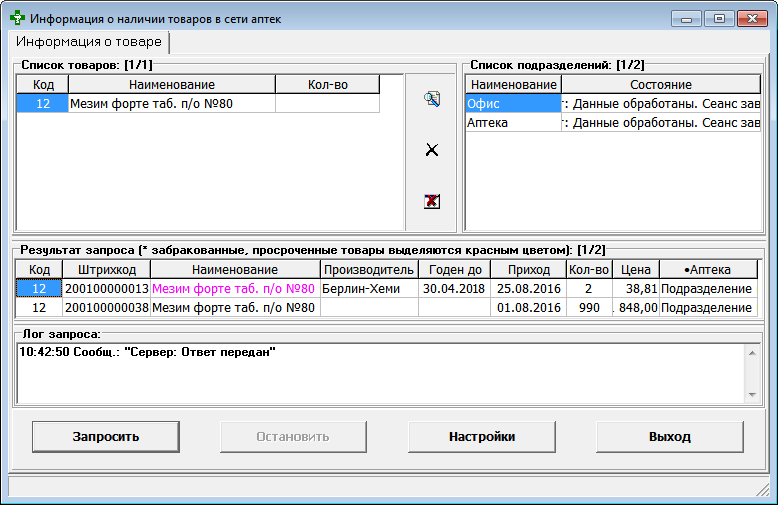Click the Штрихкод column header in results
The width and height of the screenshot is (778, 505).
(x=106, y=270)
